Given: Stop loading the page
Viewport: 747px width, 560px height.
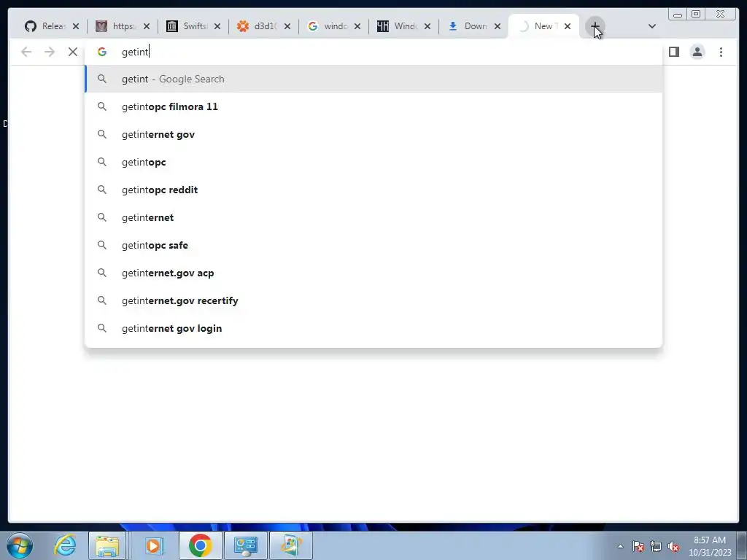Looking at the screenshot, I should [72, 52].
